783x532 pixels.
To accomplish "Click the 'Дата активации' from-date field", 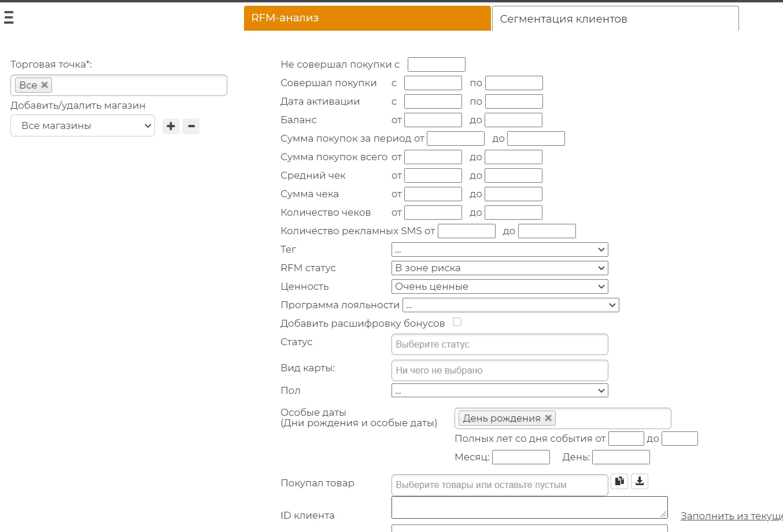I will [x=433, y=102].
